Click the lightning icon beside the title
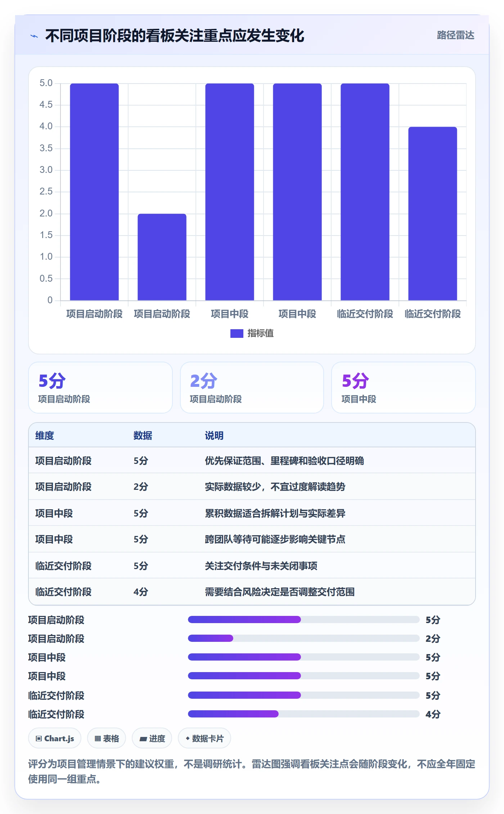Screen dimensions: 504x814 tap(34, 36)
